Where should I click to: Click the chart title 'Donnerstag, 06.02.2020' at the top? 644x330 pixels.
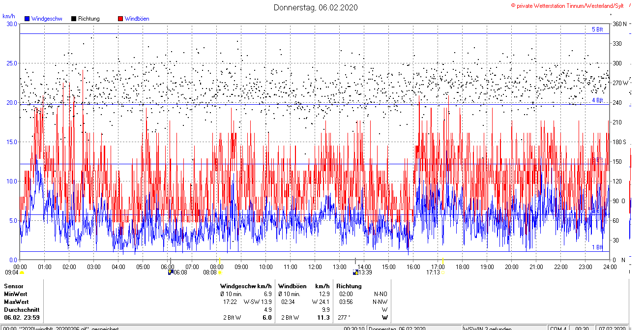coord(316,7)
